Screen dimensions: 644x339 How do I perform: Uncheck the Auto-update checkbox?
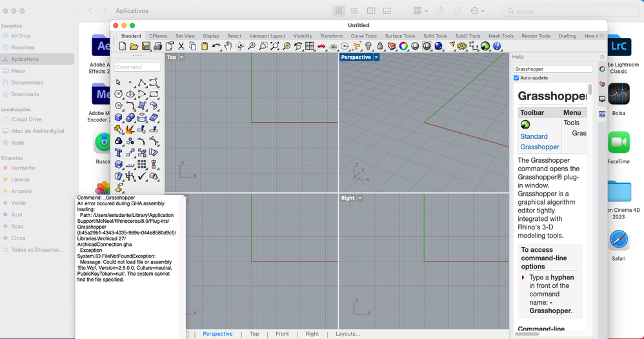click(x=516, y=78)
